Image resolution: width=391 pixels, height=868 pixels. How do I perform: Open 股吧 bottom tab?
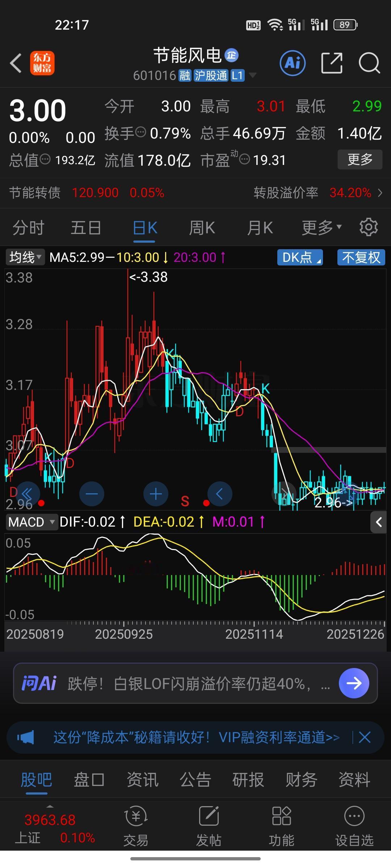click(x=37, y=779)
